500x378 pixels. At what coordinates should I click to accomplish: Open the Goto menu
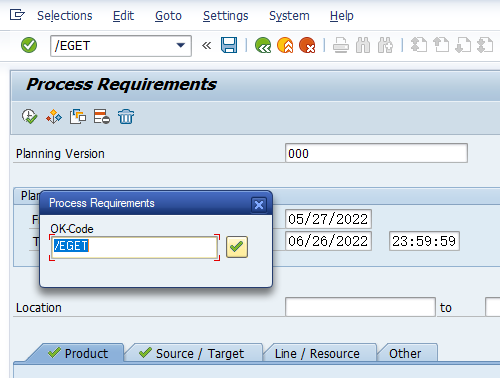(168, 16)
